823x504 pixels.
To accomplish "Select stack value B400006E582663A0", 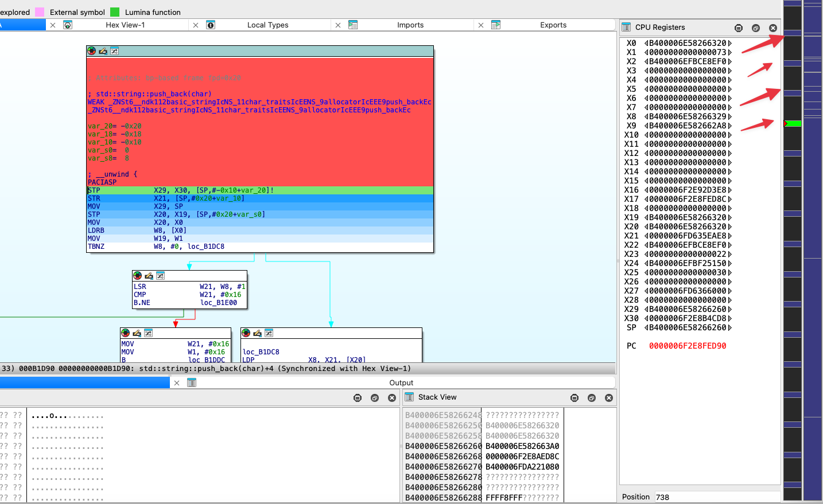I will pyautogui.click(x=522, y=446).
